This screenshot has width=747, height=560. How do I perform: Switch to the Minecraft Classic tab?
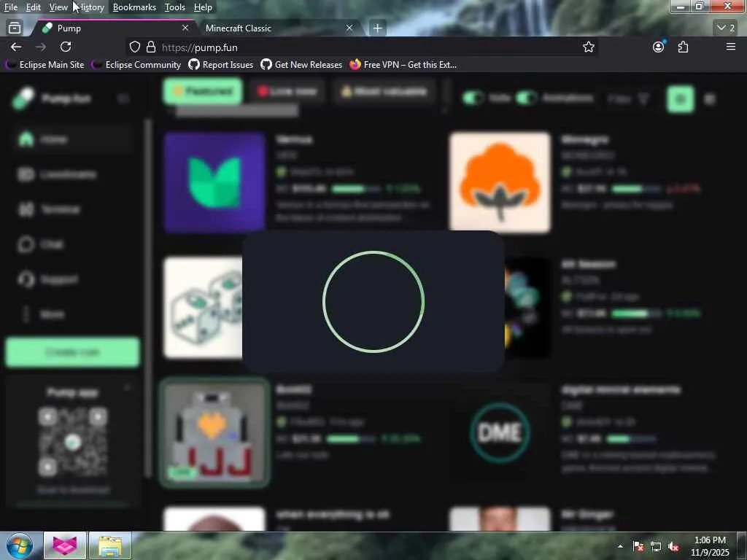(x=278, y=28)
